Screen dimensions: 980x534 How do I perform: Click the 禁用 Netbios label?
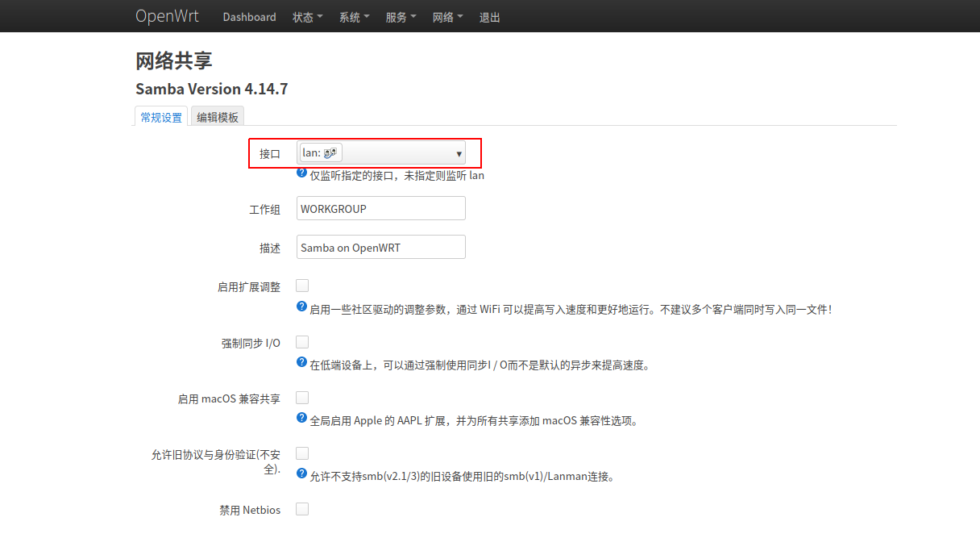click(250, 510)
